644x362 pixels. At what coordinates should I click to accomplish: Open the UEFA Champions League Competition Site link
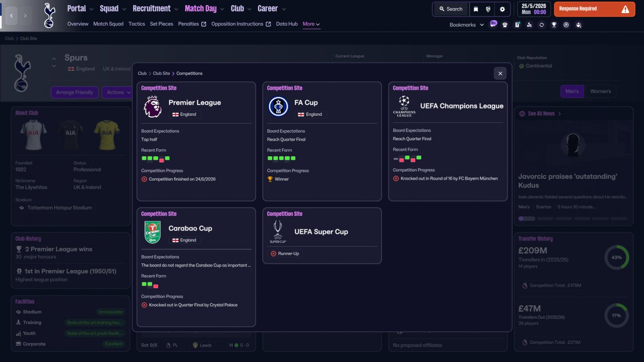pyautogui.click(x=411, y=88)
